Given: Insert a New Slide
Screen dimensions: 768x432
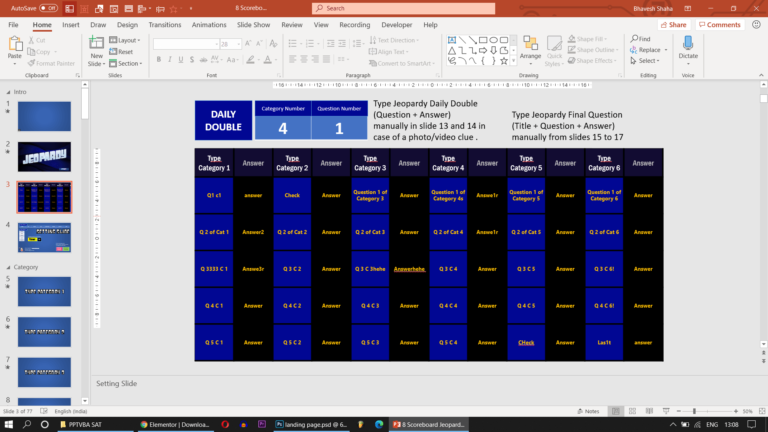Looking at the screenshot, I should 96,51.
